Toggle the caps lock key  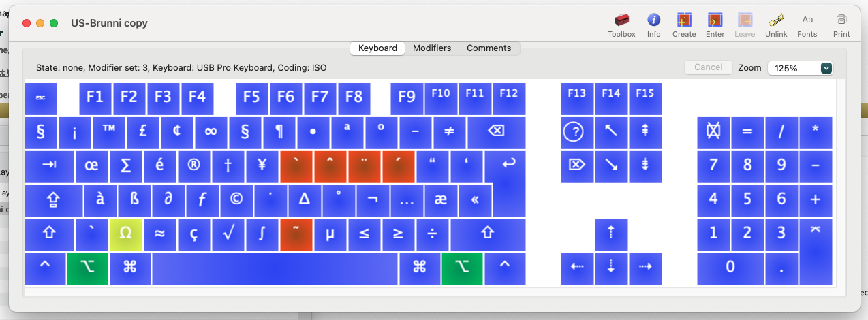point(53,201)
